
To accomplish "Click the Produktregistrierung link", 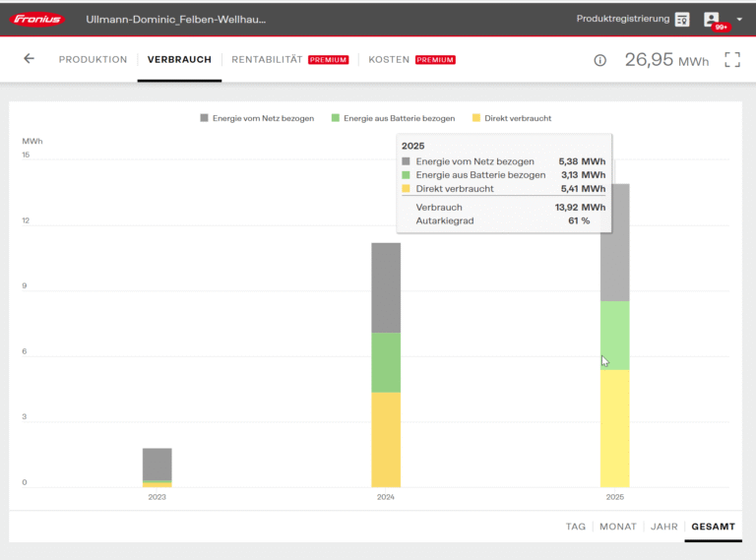I will point(622,19).
